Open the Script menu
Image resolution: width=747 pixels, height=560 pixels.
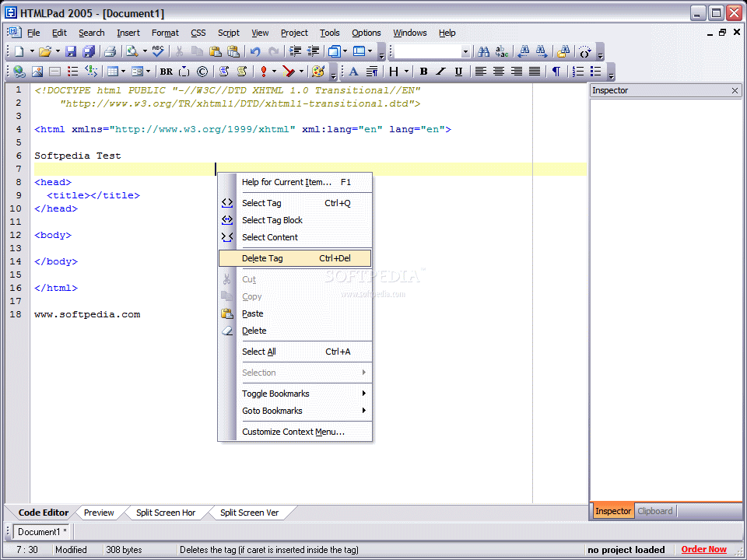tap(229, 33)
